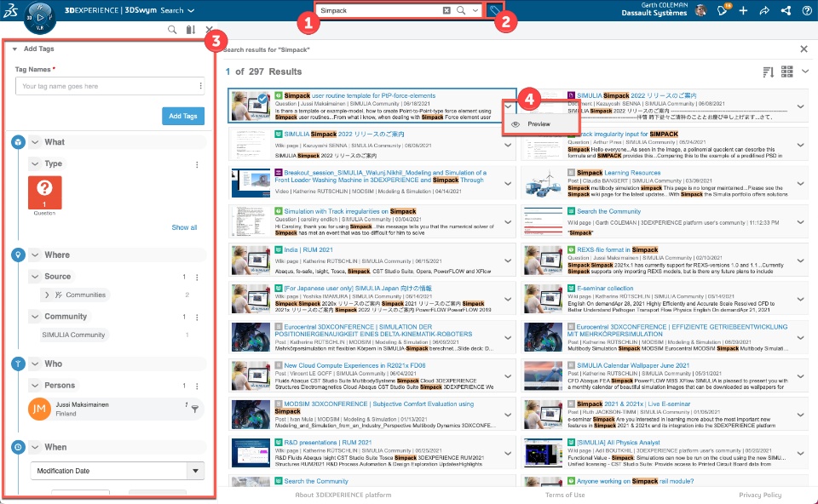Open Simpack user routine template result link
Image resolution: width=818 pixels, height=504 pixels.
coord(360,96)
